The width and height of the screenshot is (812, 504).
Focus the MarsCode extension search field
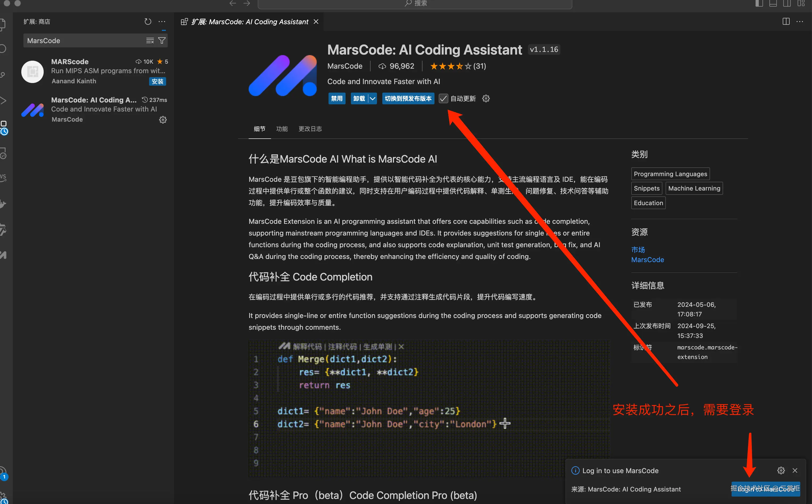tap(83, 41)
